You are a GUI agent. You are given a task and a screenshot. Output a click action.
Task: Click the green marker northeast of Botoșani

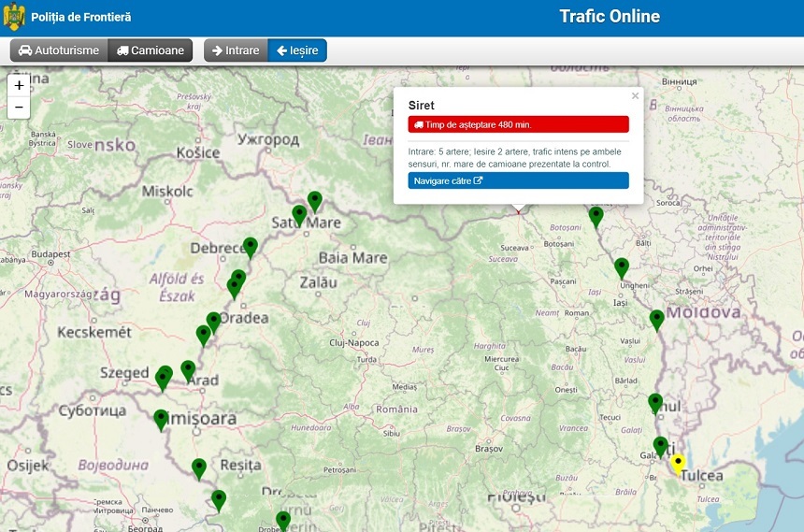(x=596, y=216)
